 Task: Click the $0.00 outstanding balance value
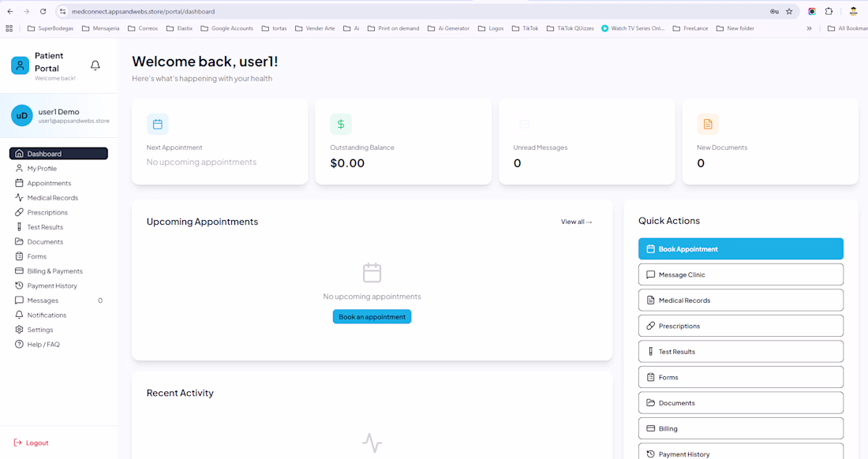pyautogui.click(x=347, y=163)
